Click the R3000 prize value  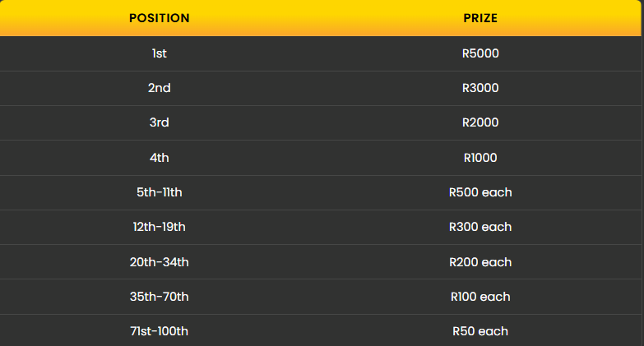[x=480, y=88]
